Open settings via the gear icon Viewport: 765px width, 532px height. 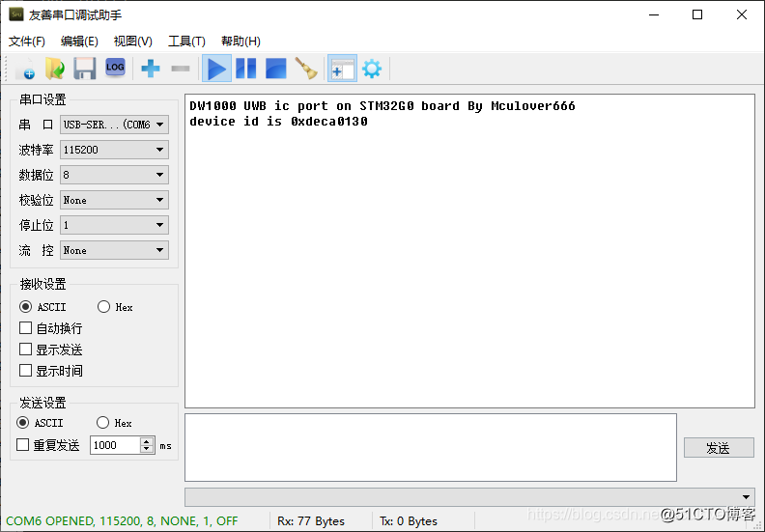click(372, 69)
